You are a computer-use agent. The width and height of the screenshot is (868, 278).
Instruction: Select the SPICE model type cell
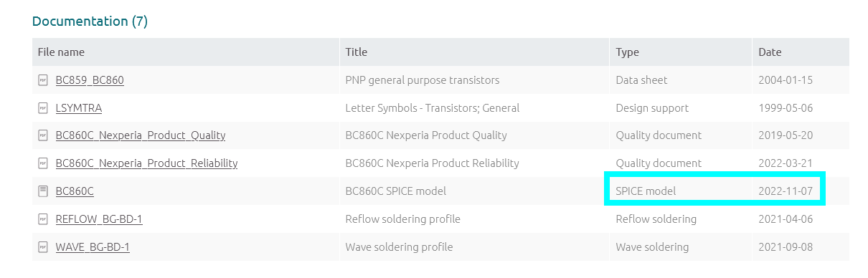click(646, 191)
